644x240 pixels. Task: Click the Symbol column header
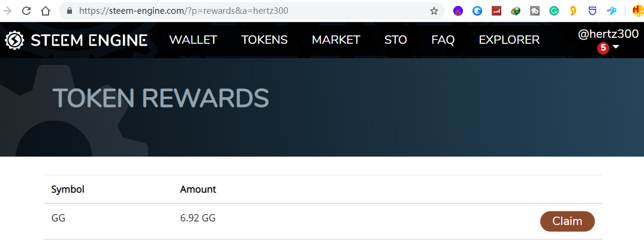click(x=68, y=190)
